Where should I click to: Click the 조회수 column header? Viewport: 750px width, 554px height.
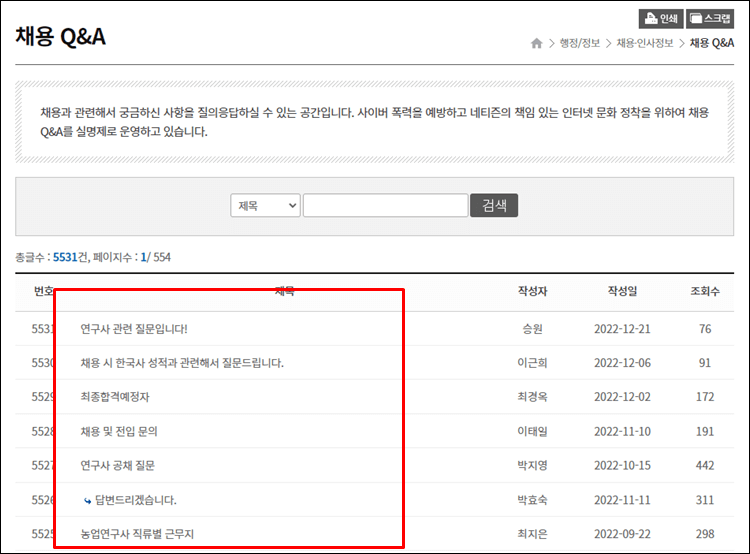pos(705,291)
